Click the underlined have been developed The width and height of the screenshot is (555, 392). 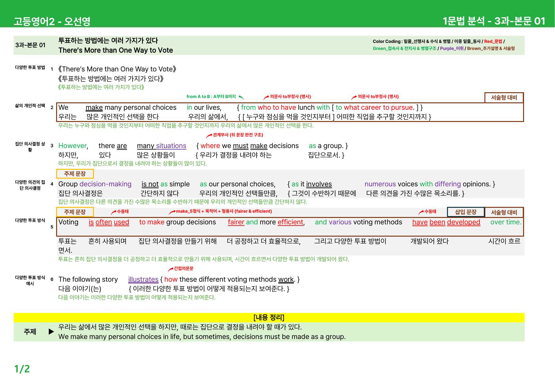pyautogui.click(x=446, y=222)
